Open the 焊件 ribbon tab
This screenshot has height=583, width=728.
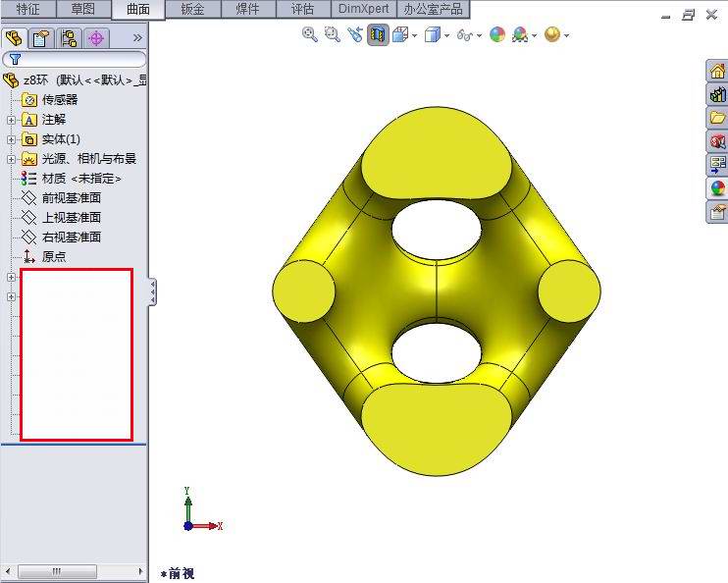[248, 9]
